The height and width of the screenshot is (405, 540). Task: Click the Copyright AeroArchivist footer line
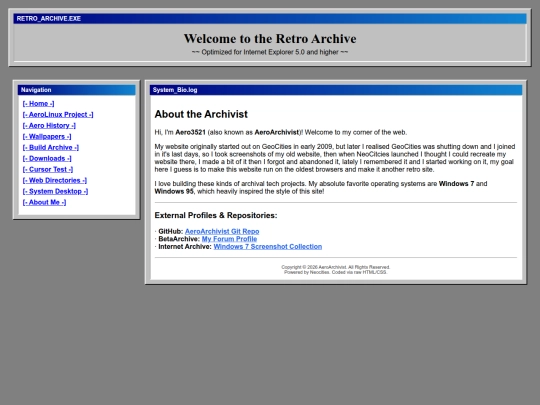click(336, 267)
